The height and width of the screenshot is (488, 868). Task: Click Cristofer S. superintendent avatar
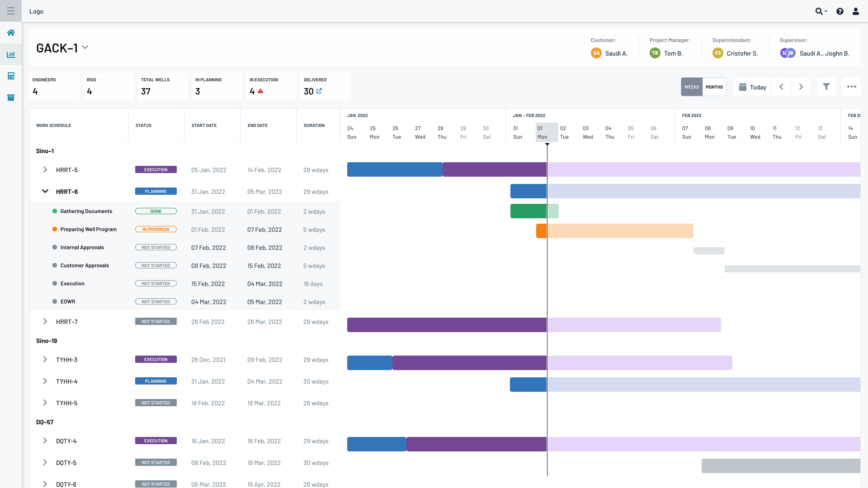coord(718,53)
